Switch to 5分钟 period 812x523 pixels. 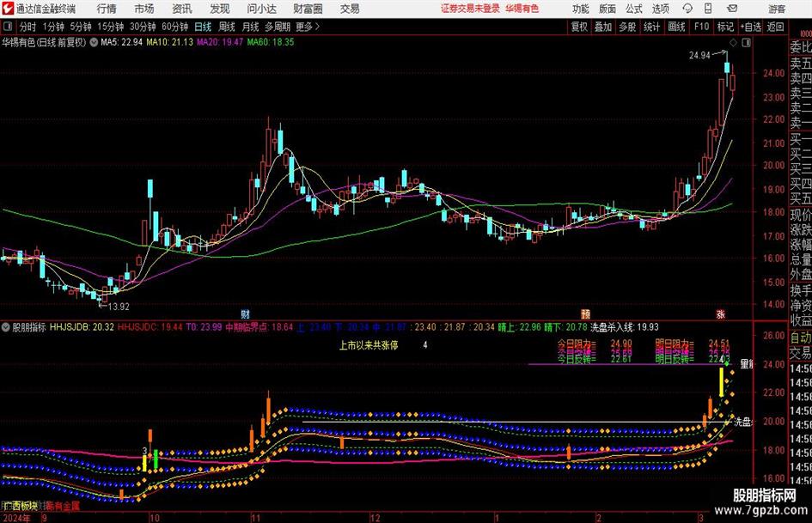80,27
